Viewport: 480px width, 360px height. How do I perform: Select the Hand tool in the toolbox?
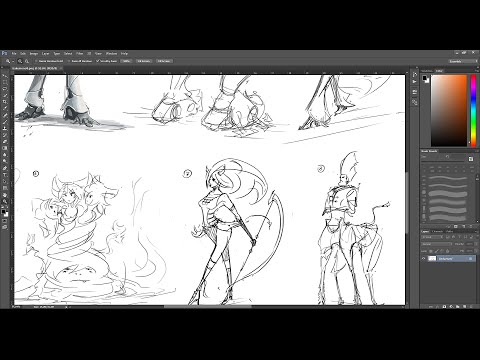tap(5, 195)
